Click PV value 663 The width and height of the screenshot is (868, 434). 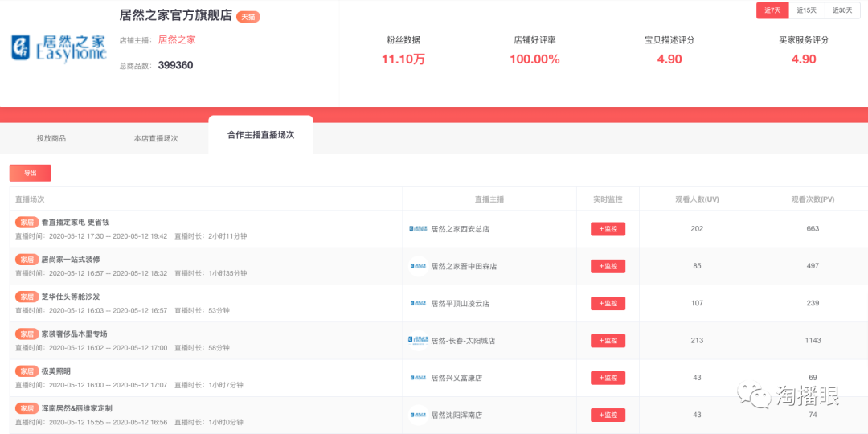(x=813, y=229)
